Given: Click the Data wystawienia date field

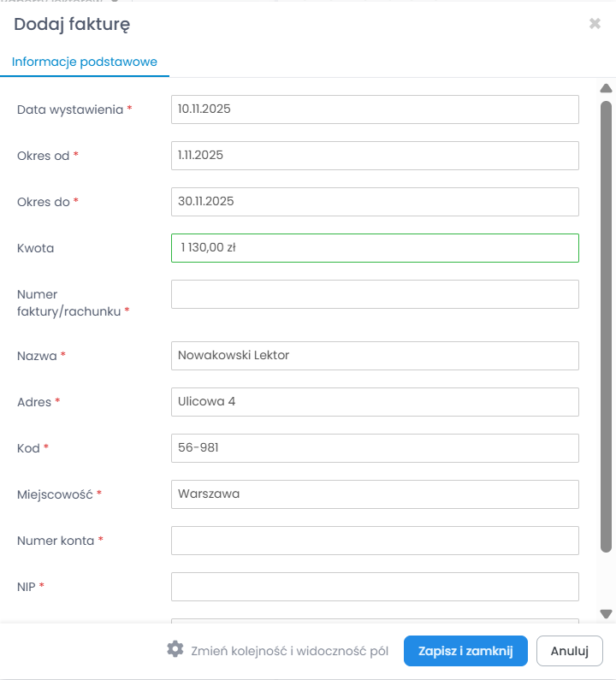Looking at the screenshot, I should [x=375, y=109].
